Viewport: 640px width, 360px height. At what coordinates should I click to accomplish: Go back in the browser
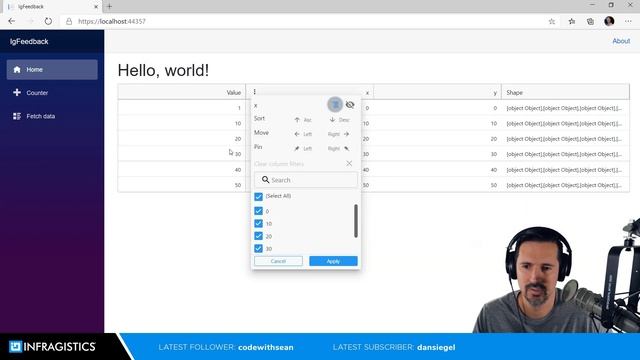[11, 21]
